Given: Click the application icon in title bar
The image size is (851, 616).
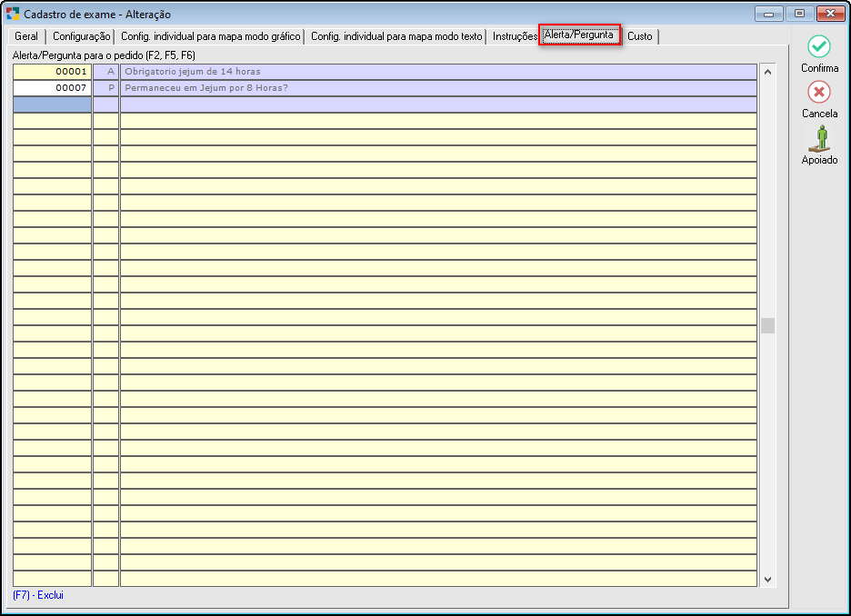Looking at the screenshot, I should (x=13, y=14).
